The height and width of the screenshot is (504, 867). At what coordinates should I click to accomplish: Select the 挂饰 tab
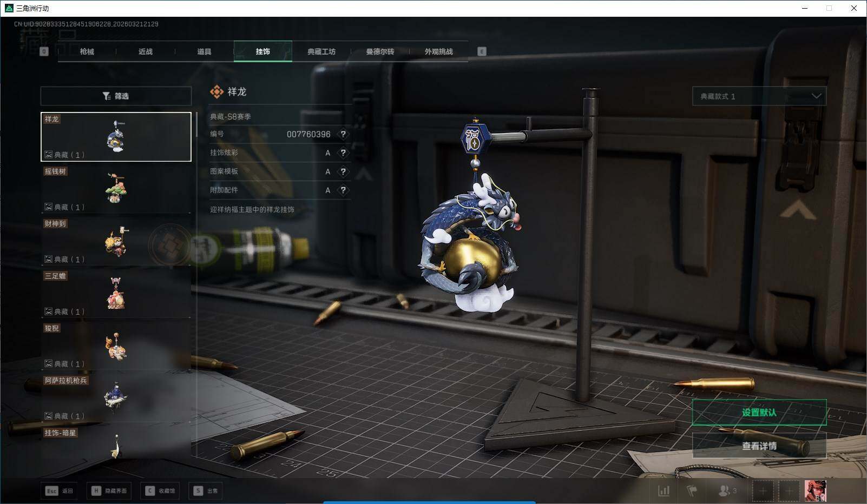click(x=263, y=51)
